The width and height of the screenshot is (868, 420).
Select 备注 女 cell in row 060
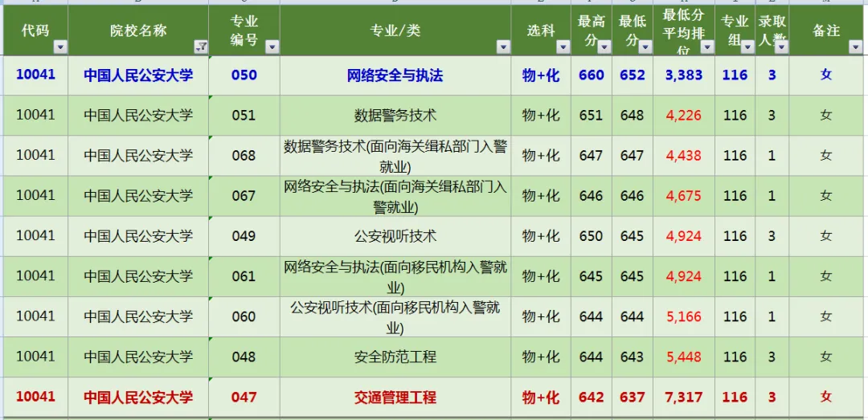(826, 316)
